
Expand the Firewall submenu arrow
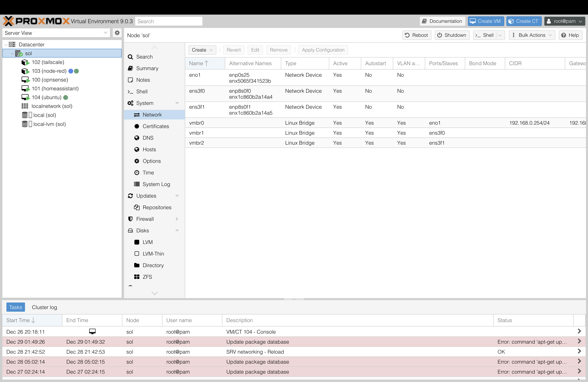177,219
